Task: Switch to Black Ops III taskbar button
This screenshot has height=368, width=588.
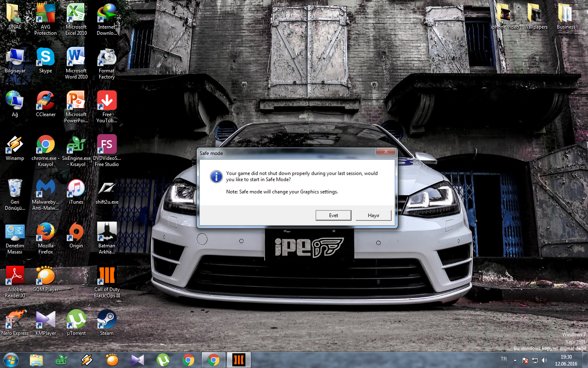Action: click(x=239, y=360)
